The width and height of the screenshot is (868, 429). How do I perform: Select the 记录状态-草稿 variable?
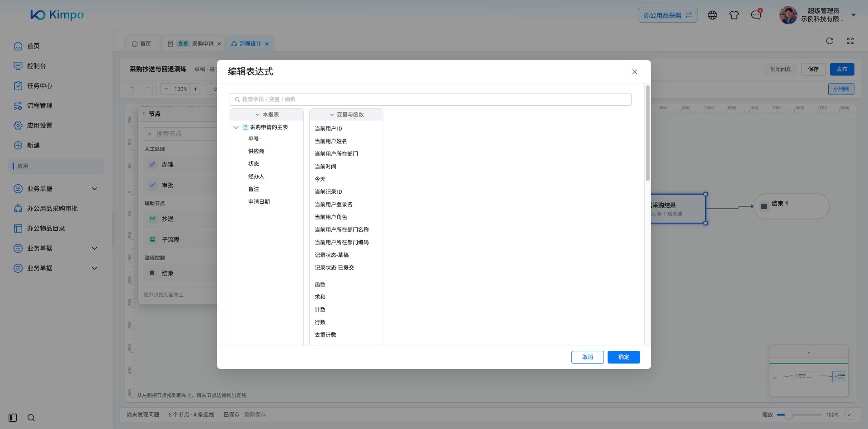click(x=332, y=255)
